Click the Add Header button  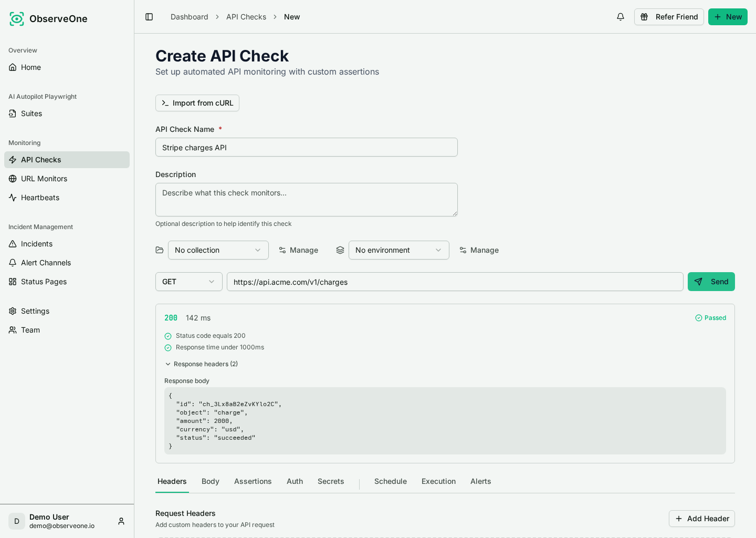pyautogui.click(x=702, y=519)
